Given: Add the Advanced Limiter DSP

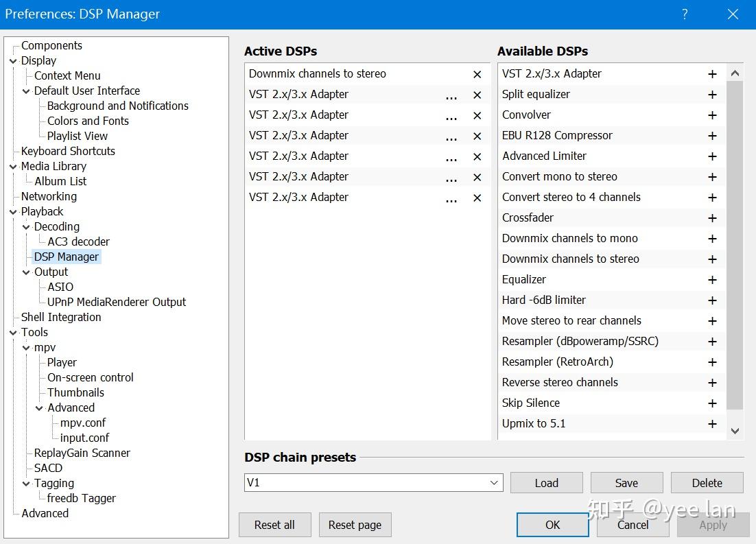Looking at the screenshot, I should (x=712, y=156).
